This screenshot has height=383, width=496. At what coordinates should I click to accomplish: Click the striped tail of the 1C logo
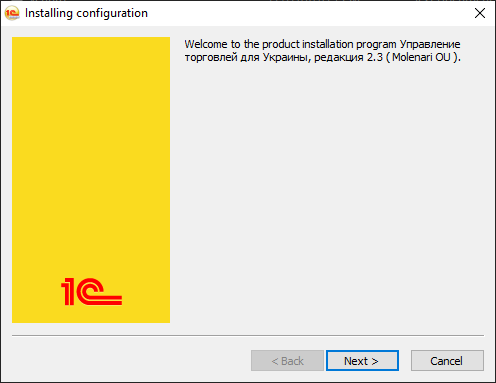click(x=107, y=299)
